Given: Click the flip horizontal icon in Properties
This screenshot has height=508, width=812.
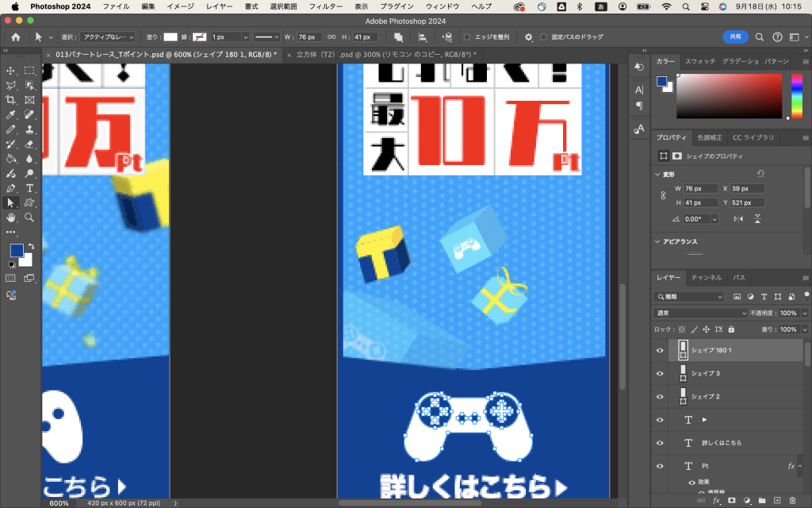Looking at the screenshot, I should 738,218.
